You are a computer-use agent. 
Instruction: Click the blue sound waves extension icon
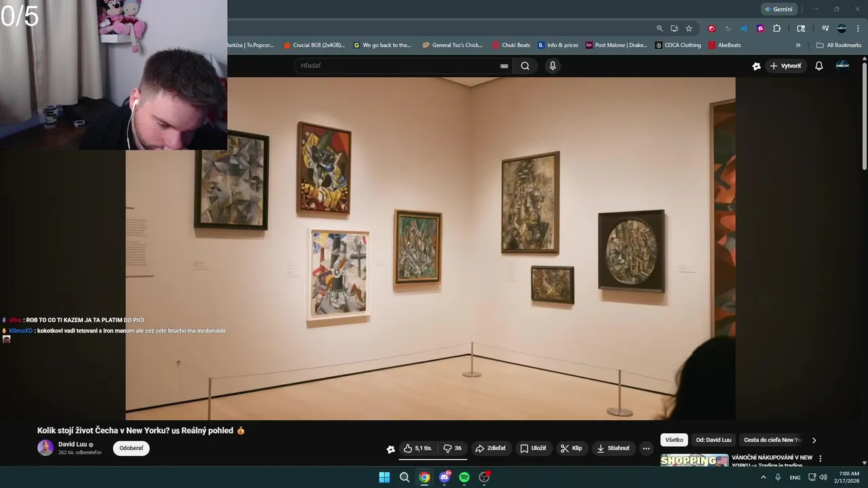[x=744, y=28]
